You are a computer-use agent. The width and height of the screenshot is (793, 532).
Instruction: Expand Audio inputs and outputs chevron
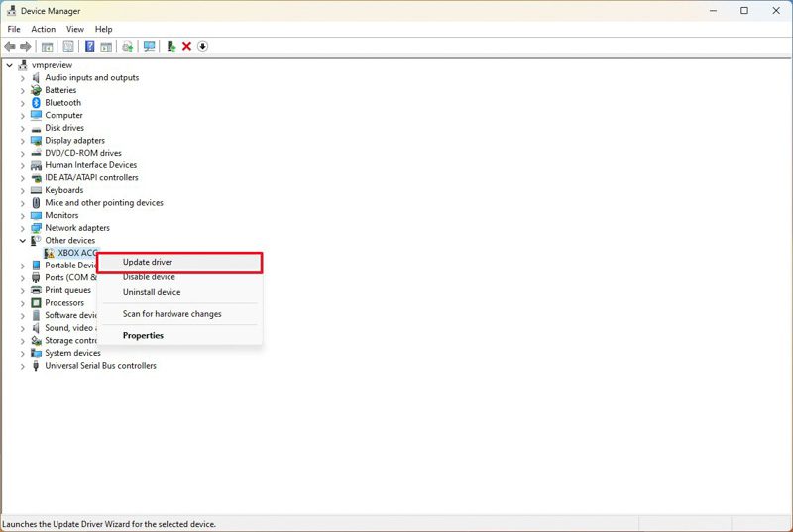[22, 78]
